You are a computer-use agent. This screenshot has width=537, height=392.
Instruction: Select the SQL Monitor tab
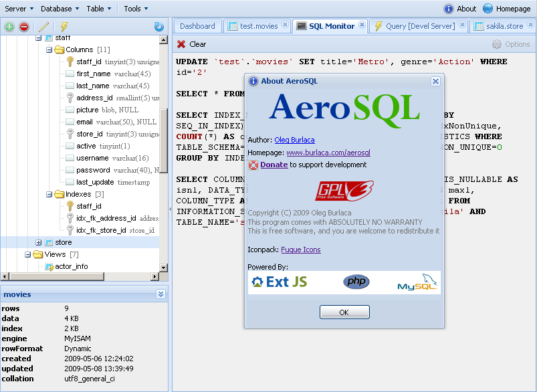point(330,26)
